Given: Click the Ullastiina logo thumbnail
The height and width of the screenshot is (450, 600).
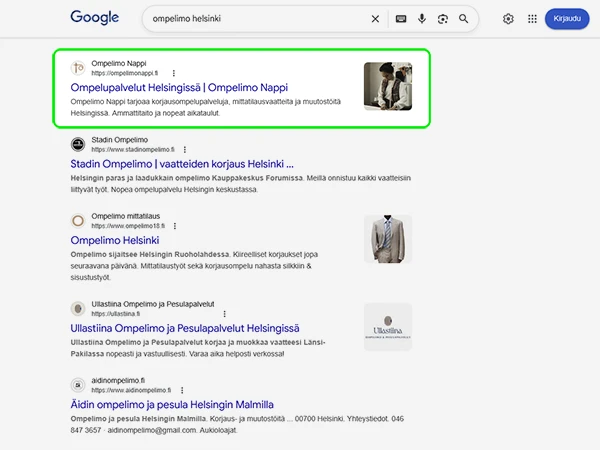Looking at the screenshot, I should tap(388, 327).
